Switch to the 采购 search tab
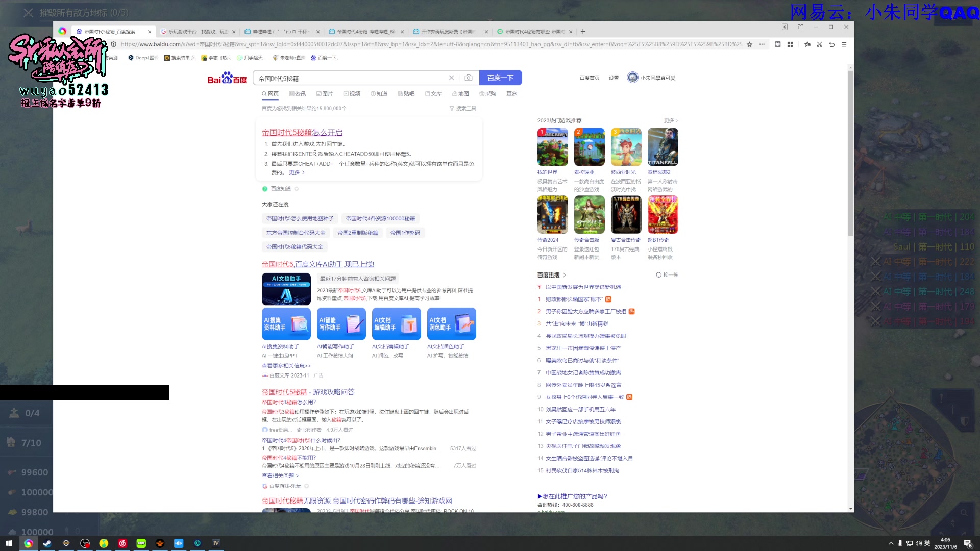Image resolution: width=980 pixels, height=551 pixels. pos(487,94)
